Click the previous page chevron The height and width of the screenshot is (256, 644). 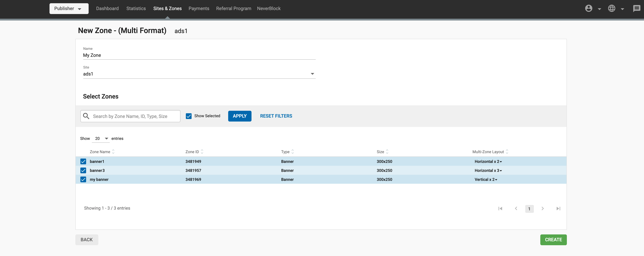[x=516, y=208]
